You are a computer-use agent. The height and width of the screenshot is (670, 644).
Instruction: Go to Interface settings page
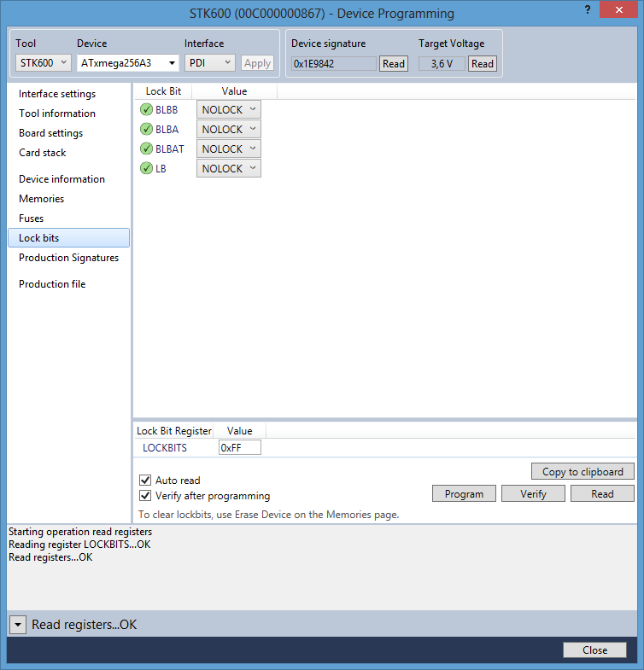click(57, 94)
